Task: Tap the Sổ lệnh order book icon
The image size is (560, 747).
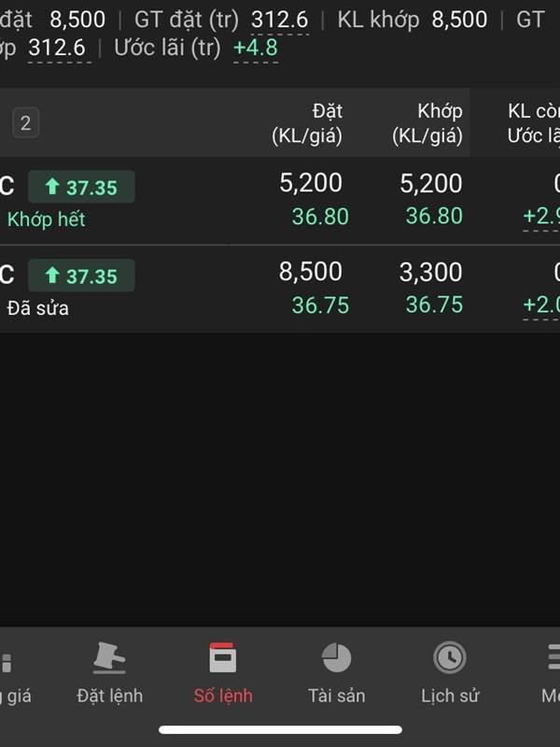Action: coord(223,657)
